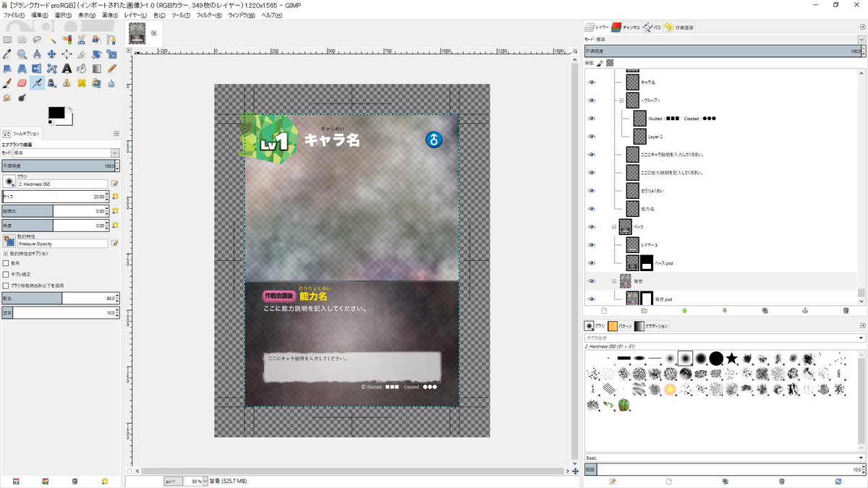
Task: Enable the 手ブレ補正 smooth stroke checkbox
Action: tap(7, 275)
